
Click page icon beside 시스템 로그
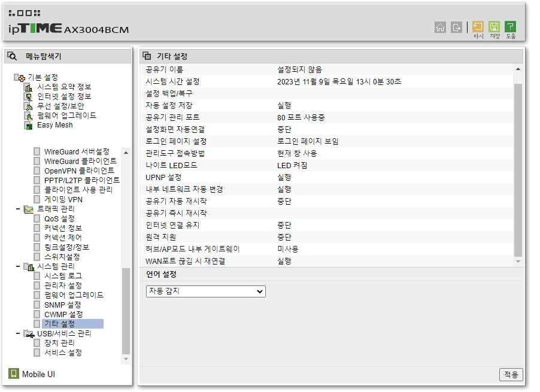click(37, 276)
